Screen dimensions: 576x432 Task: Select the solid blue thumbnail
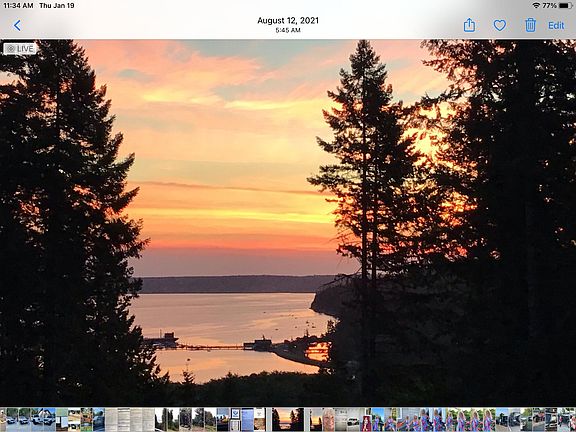click(x=248, y=419)
